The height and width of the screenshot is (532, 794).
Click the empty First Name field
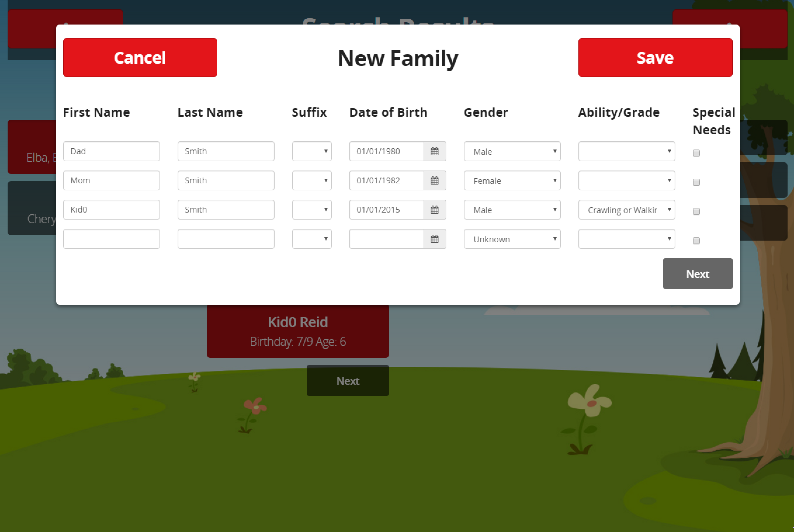point(111,239)
